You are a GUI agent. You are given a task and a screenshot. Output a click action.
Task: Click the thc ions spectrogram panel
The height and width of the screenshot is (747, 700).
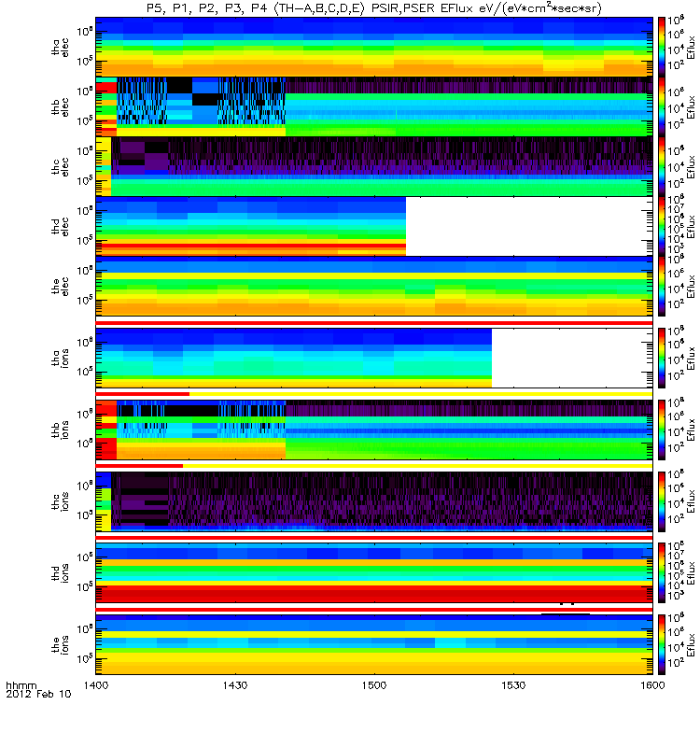click(x=374, y=501)
